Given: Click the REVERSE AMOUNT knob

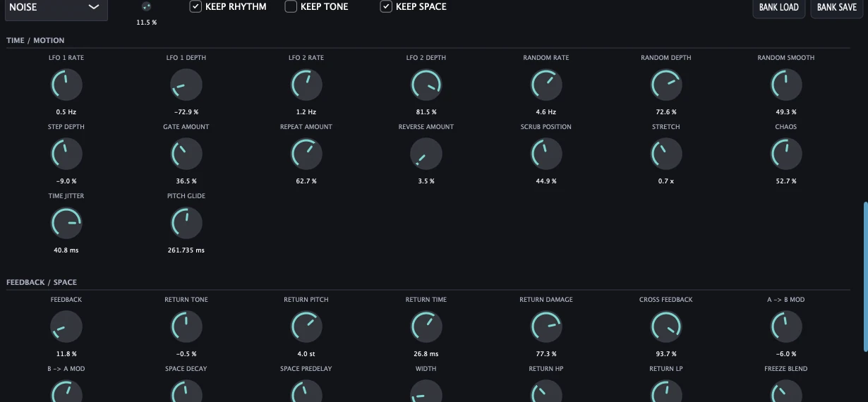Looking at the screenshot, I should tap(426, 154).
